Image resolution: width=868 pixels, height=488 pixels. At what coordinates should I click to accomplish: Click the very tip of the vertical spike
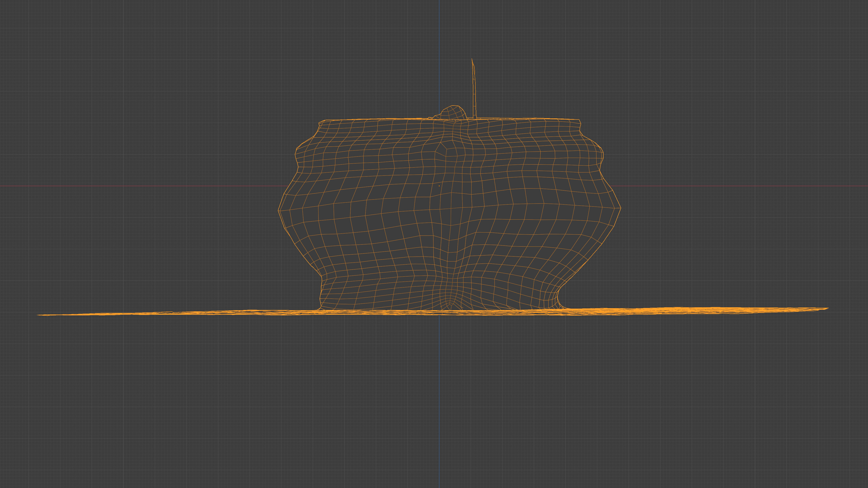[472, 59]
